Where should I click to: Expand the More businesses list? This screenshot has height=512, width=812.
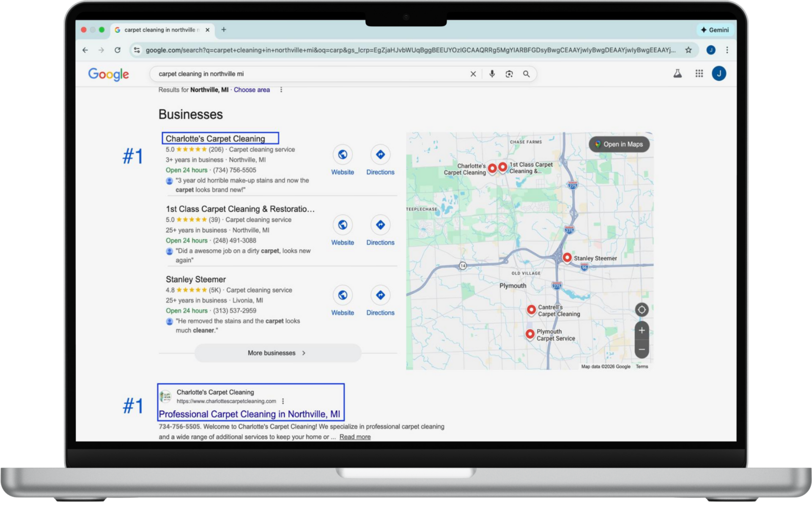[x=277, y=353]
